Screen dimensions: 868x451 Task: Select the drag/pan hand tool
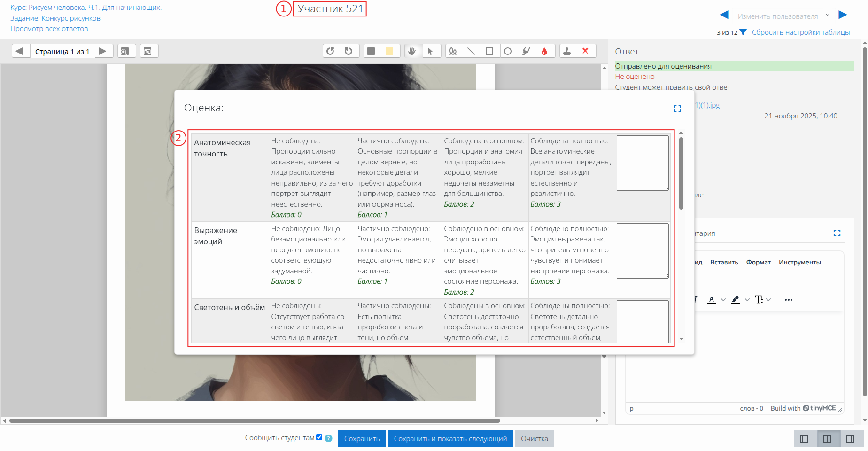pos(412,51)
